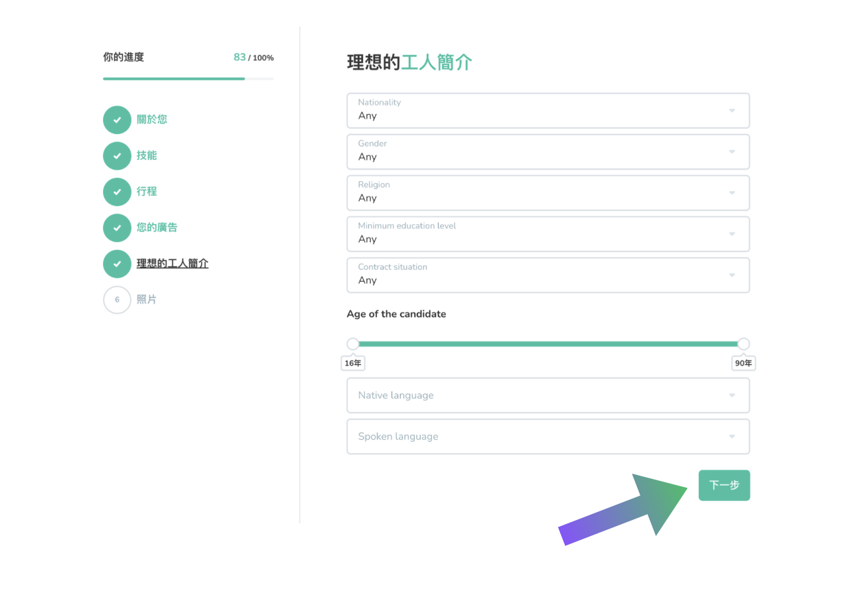Image resolution: width=868 pixels, height=589 pixels.
Task: Click the 行程 step checkmark circle
Action: [x=117, y=192]
